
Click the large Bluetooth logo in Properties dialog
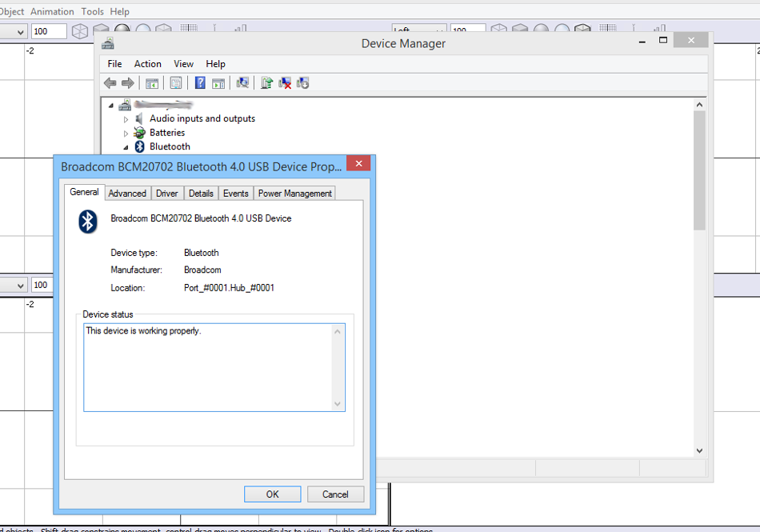88,222
